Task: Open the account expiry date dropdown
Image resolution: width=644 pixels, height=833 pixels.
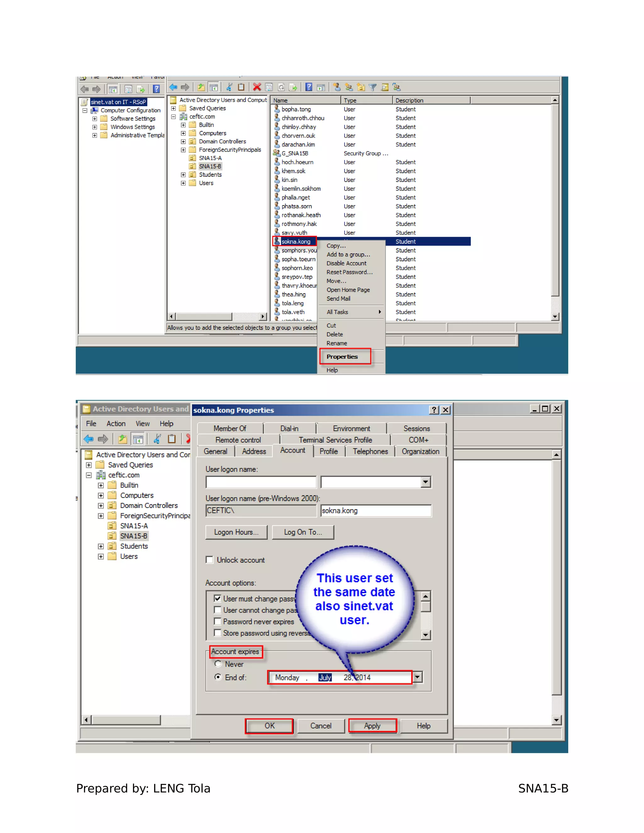Action: pyautogui.click(x=418, y=677)
